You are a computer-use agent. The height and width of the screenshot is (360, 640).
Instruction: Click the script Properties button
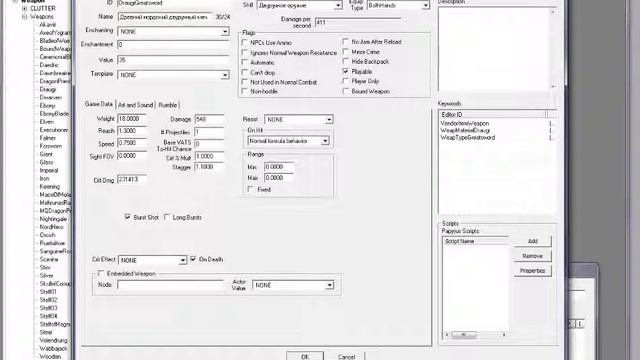click(x=533, y=271)
